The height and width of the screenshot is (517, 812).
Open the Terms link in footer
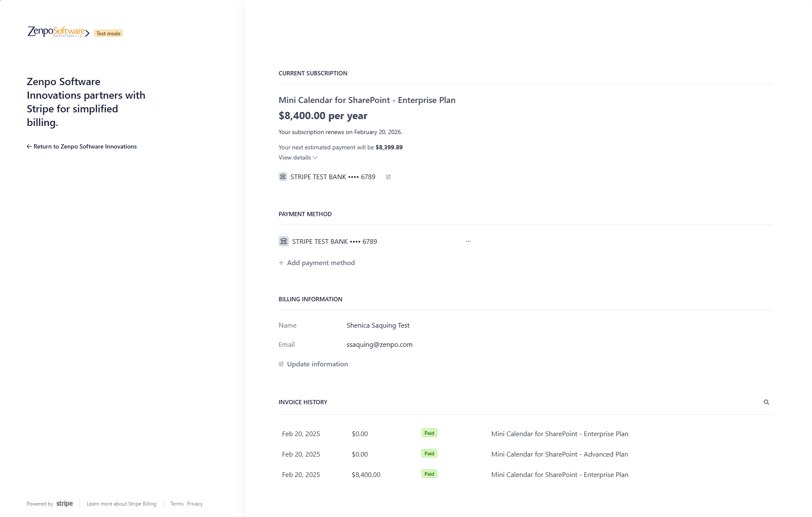177,504
